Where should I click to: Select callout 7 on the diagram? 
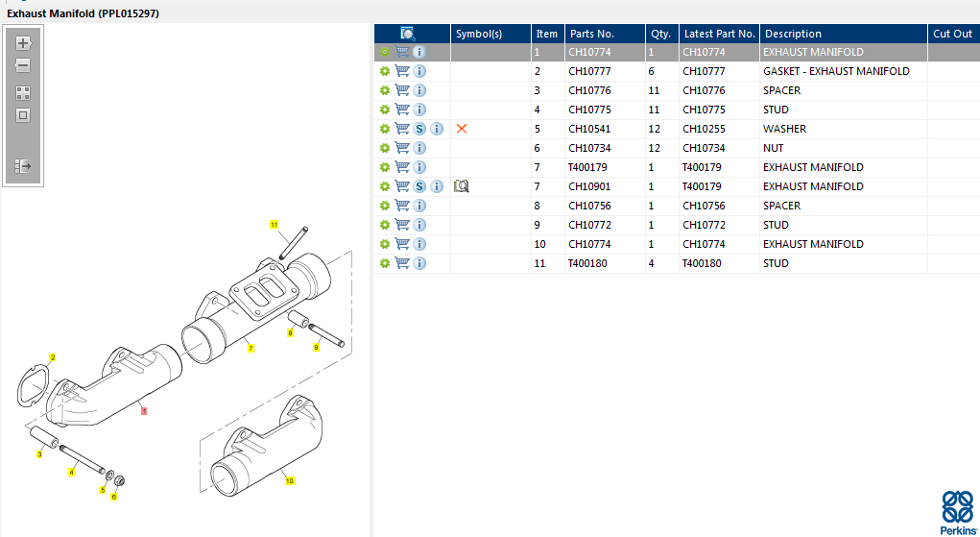[251, 349]
